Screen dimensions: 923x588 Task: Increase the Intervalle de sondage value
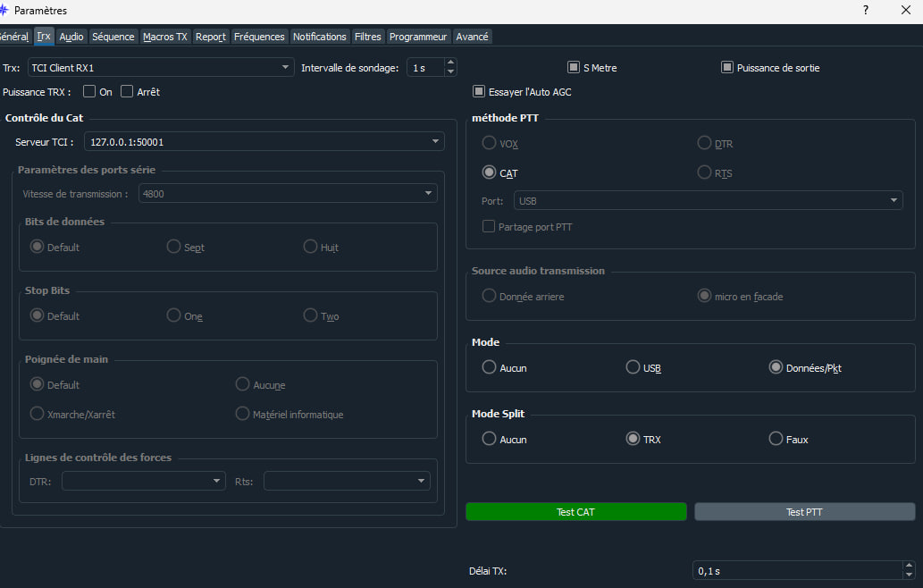pos(450,63)
